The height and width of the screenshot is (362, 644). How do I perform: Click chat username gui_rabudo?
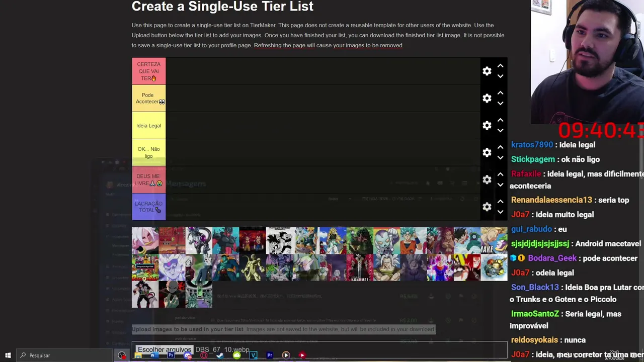click(531, 229)
